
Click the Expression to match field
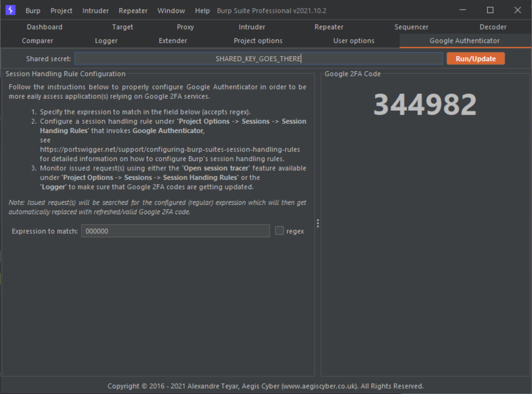(x=175, y=231)
